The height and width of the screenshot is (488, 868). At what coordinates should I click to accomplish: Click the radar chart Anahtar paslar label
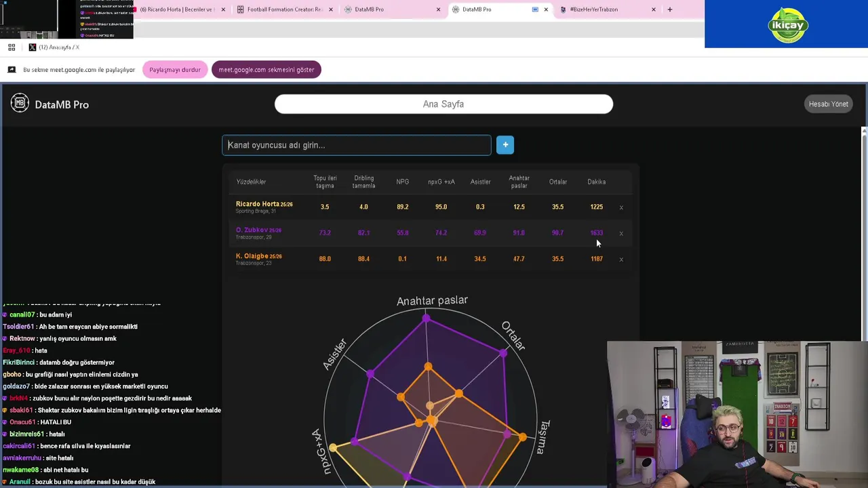click(432, 300)
